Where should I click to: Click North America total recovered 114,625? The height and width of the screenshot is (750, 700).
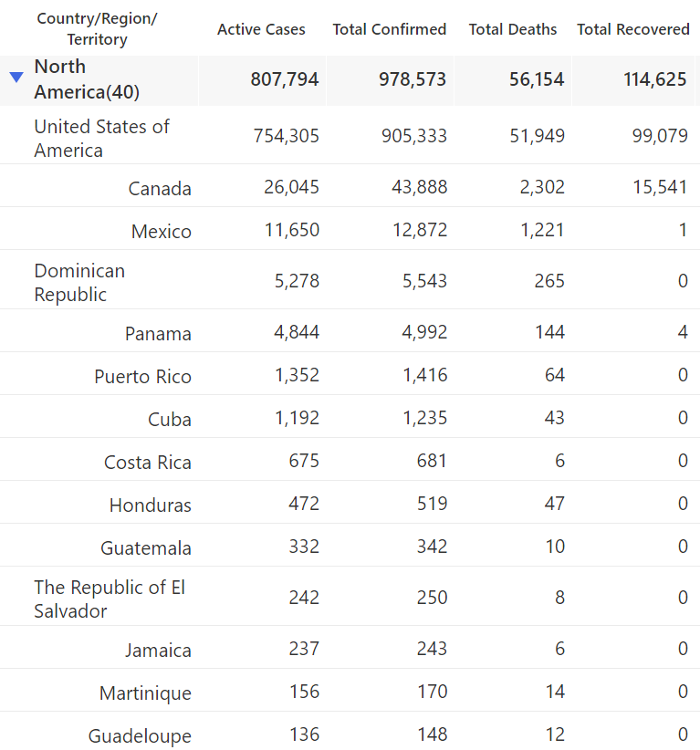point(655,79)
